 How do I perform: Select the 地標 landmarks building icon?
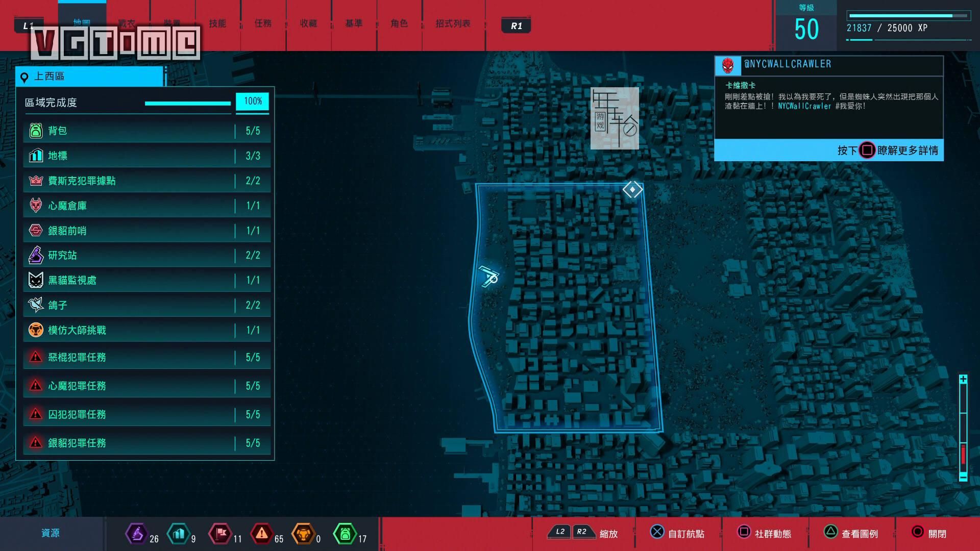pyautogui.click(x=36, y=156)
